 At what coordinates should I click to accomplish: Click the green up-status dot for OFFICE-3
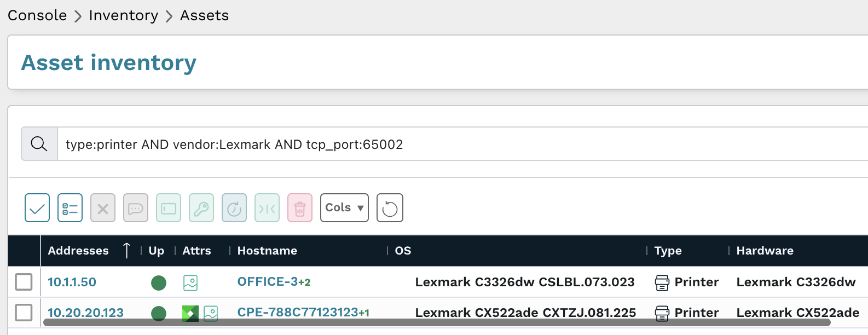[159, 282]
